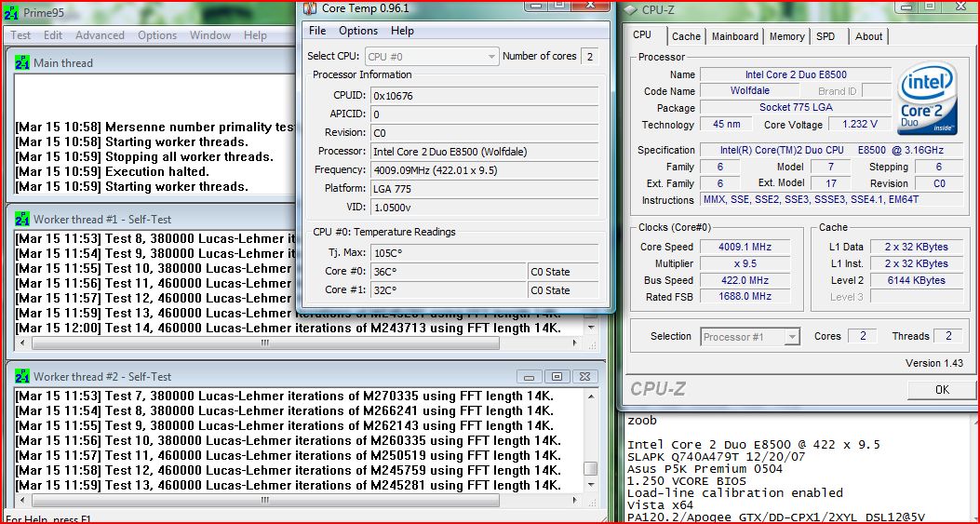Click the Prime95 title bar icon

point(11,12)
